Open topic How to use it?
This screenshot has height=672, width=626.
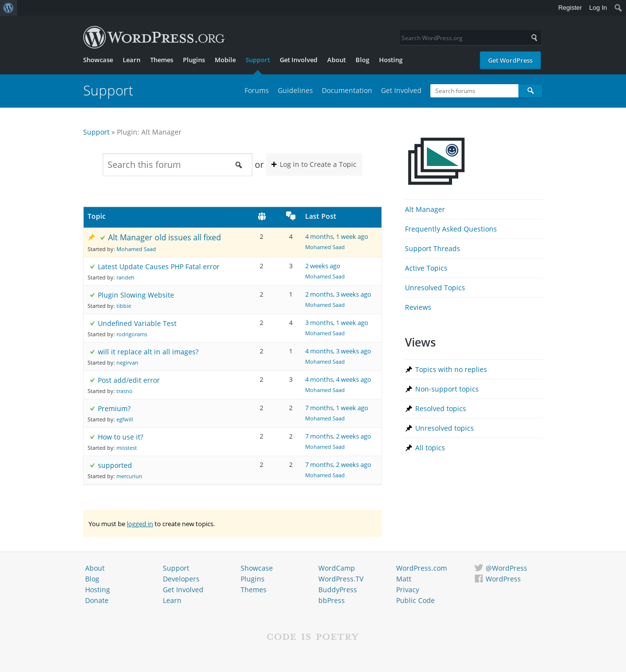pyautogui.click(x=120, y=437)
